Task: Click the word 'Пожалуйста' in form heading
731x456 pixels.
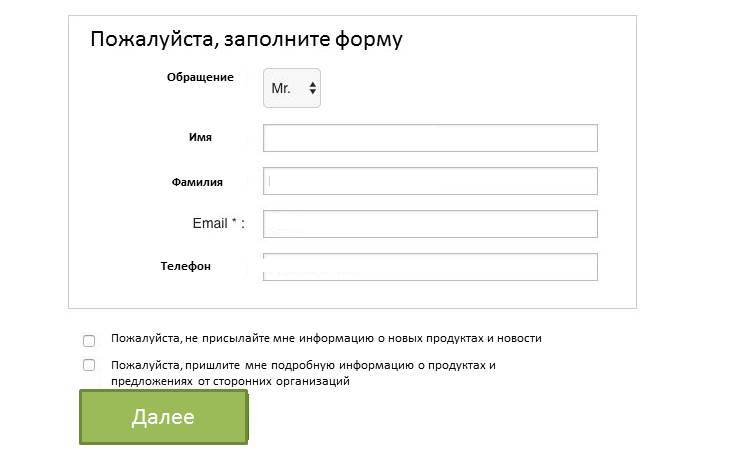Action: (x=154, y=40)
